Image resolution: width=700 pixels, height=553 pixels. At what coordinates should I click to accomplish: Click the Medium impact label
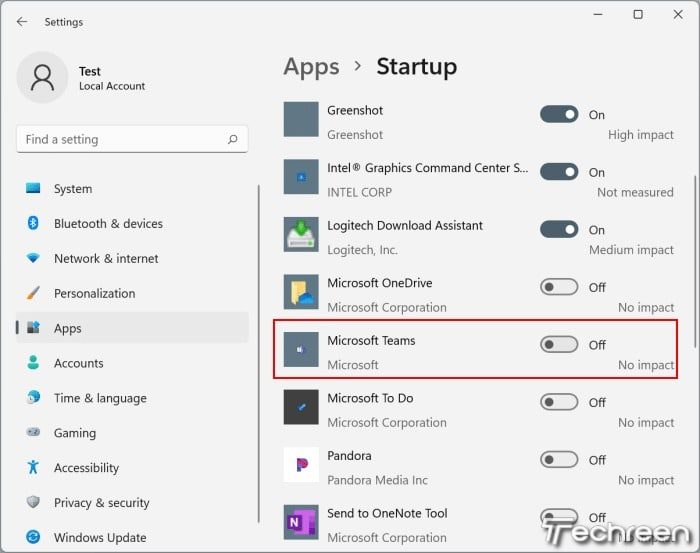[631, 249]
